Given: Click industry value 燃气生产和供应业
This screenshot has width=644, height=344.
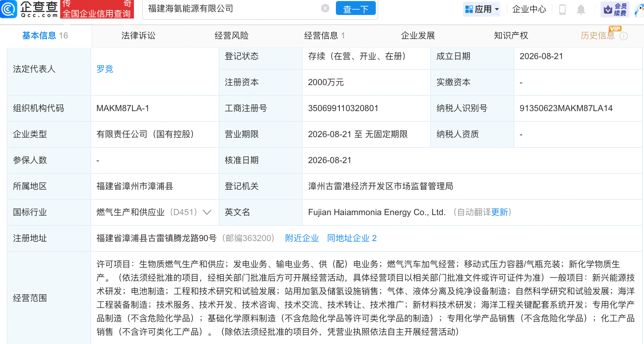Looking at the screenshot, I should (130, 212).
